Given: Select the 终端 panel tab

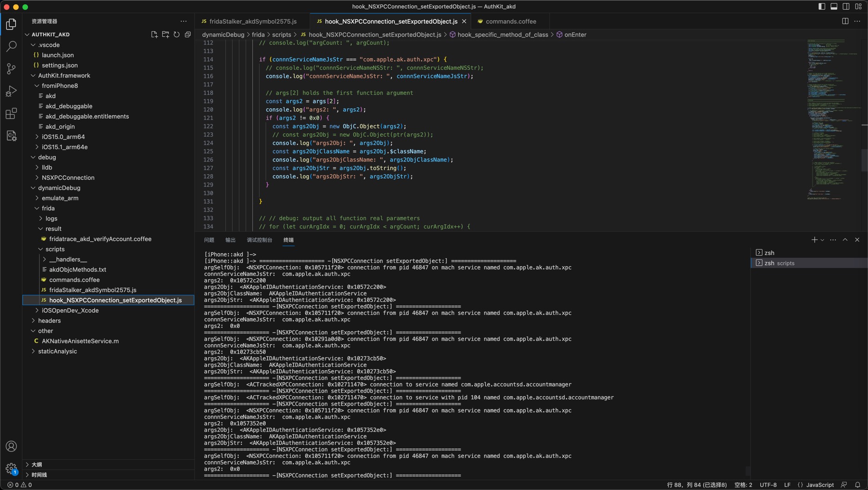Looking at the screenshot, I should 289,240.
